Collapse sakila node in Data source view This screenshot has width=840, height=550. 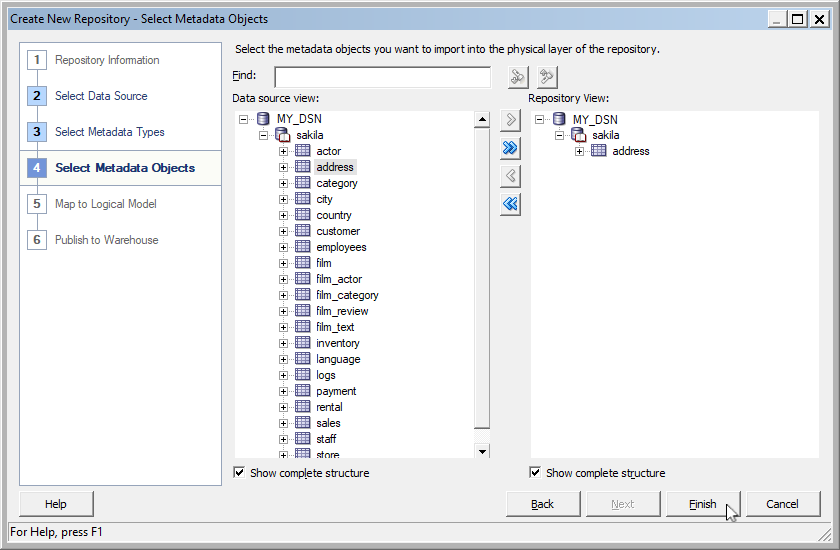tap(264, 135)
